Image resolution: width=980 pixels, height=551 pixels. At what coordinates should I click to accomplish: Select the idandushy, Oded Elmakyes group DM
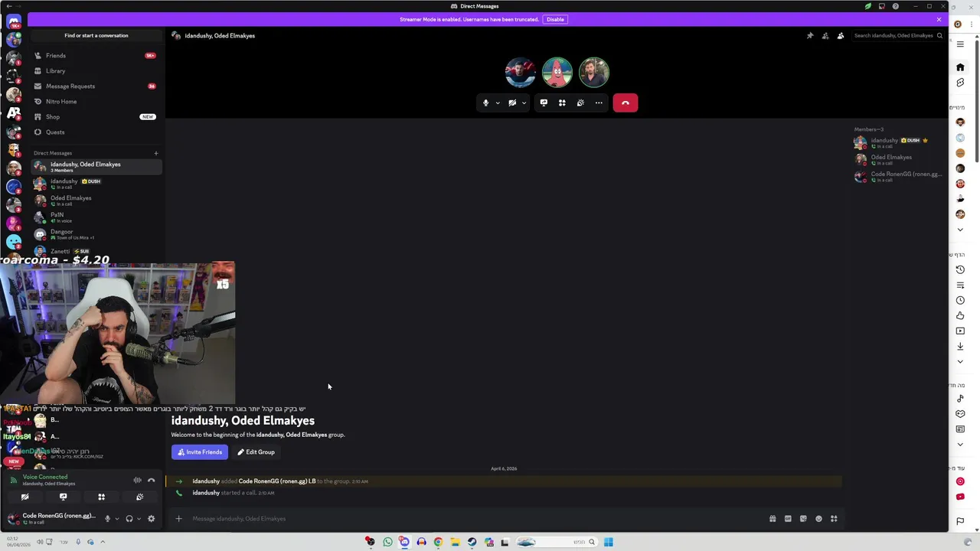coord(96,167)
